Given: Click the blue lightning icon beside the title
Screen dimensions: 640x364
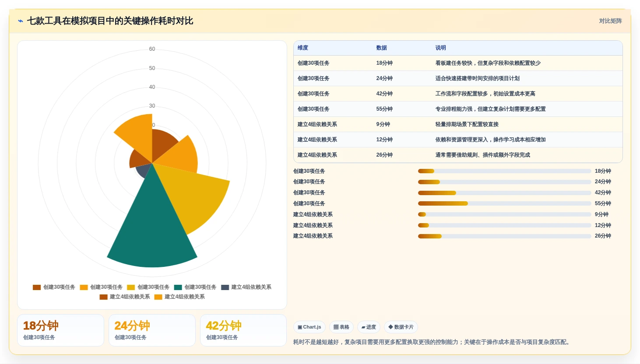Looking at the screenshot, I should click(x=20, y=21).
